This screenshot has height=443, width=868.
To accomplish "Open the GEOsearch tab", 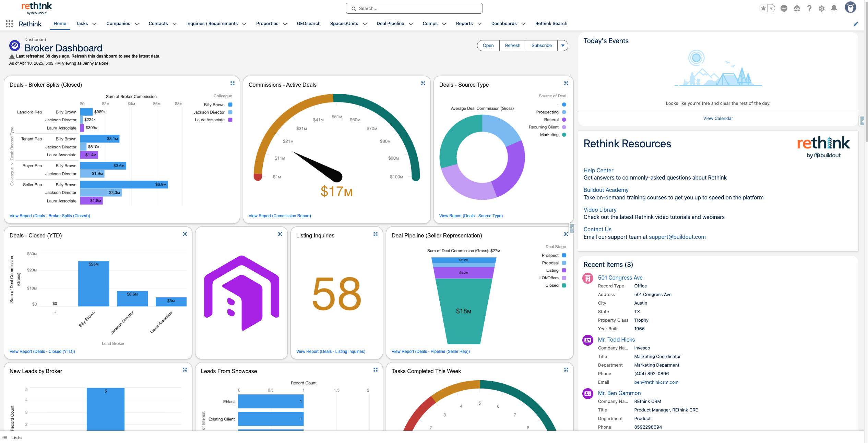I will tap(309, 24).
